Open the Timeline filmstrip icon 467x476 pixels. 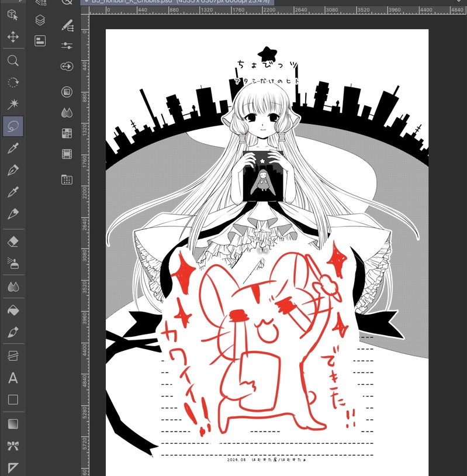tap(67, 154)
